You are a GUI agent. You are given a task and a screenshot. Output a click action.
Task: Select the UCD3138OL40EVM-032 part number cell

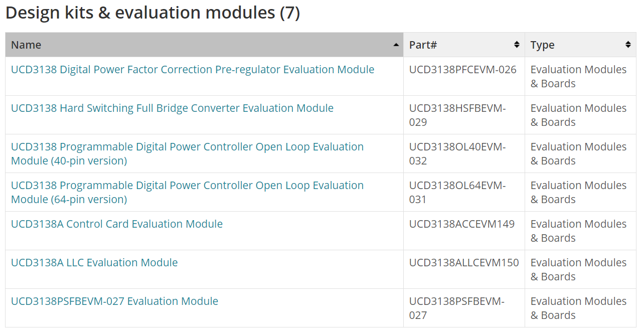pyautogui.click(x=464, y=153)
